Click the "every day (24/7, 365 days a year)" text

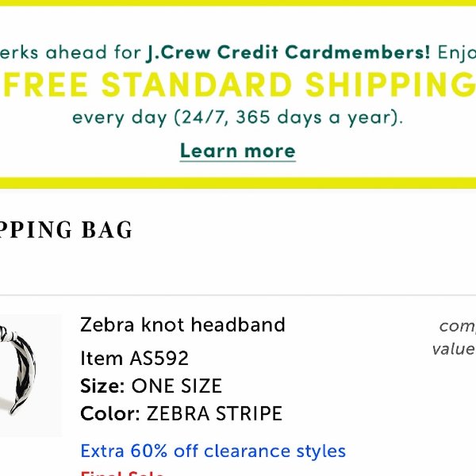(238, 117)
